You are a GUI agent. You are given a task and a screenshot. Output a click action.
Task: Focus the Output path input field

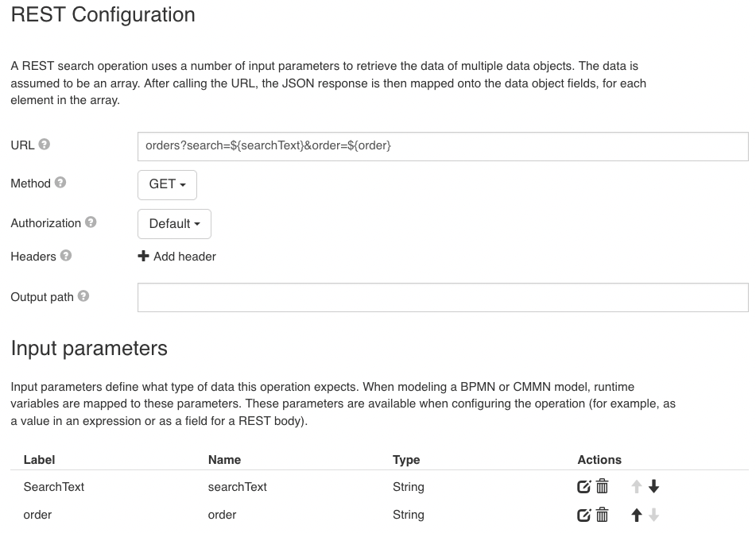442,297
